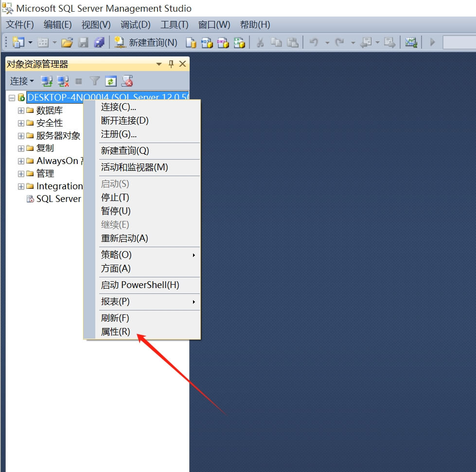Viewport: 476px width, 472px height.
Task: Click the Refresh icon in Object Explorer toolbar
Action: point(111,81)
